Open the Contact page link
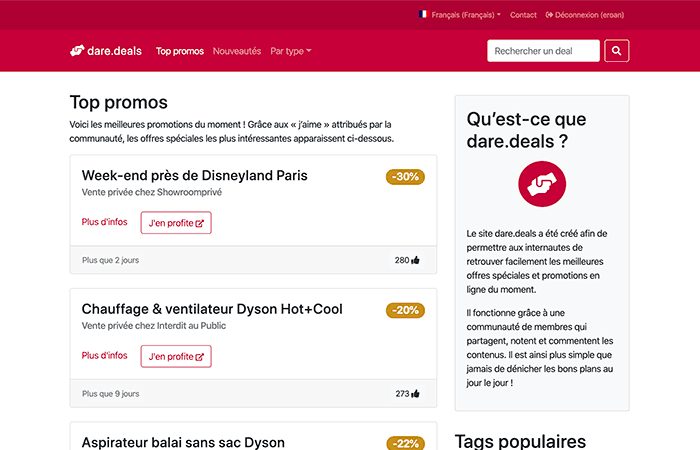 click(523, 15)
